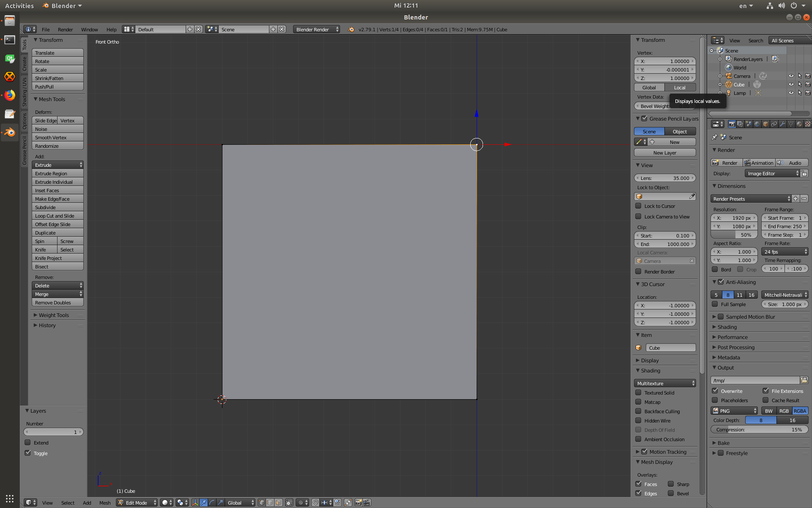Open the Render properties camera tab
Screen dimensions: 812x508
[732, 124]
